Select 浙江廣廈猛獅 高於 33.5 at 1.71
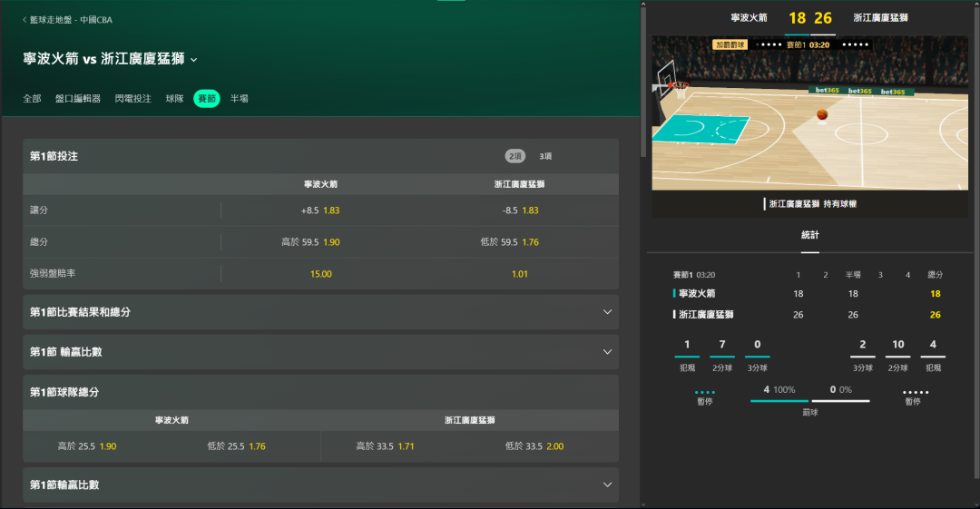The image size is (980, 509). (385, 446)
